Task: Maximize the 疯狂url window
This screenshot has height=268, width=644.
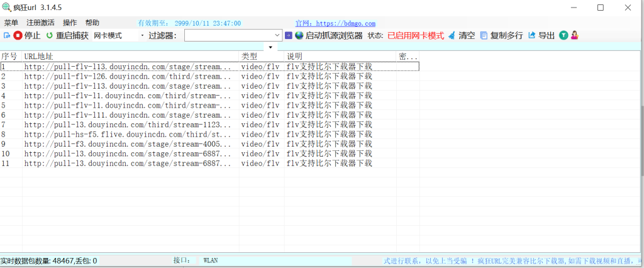Action: pyautogui.click(x=600, y=8)
